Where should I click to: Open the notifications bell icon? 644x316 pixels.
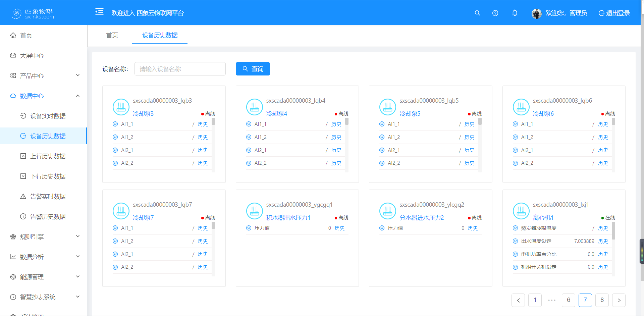click(x=515, y=13)
